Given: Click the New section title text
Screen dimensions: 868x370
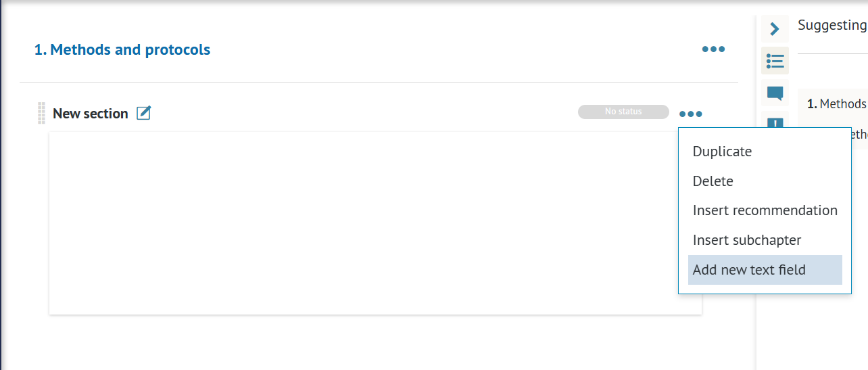Looking at the screenshot, I should click(x=91, y=114).
